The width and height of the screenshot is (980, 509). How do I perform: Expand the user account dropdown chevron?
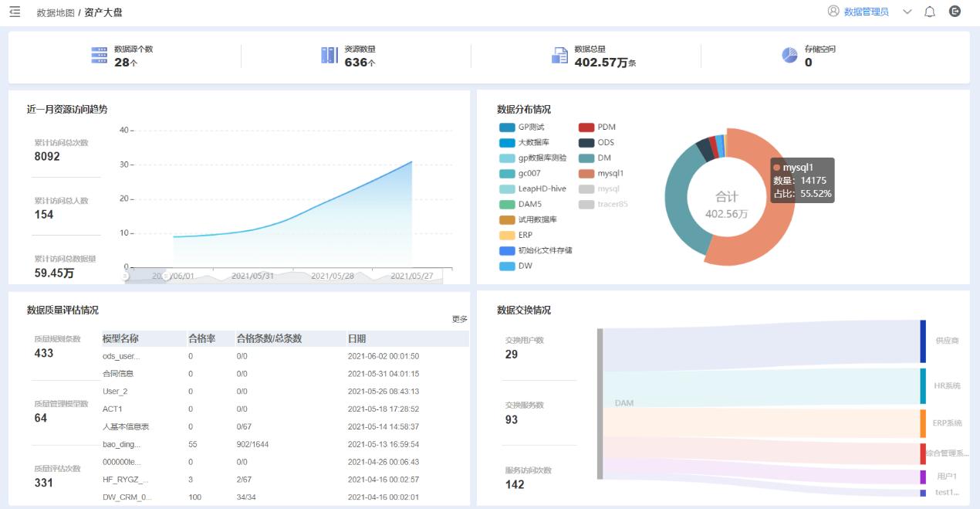point(907,12)
